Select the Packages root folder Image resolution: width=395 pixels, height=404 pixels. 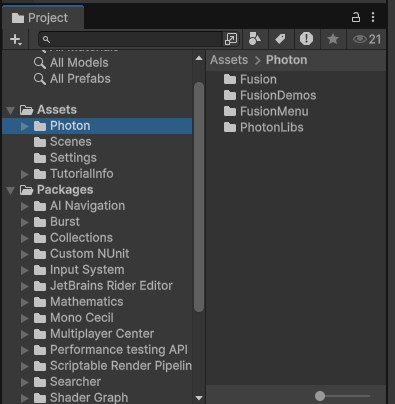(65, 190)
